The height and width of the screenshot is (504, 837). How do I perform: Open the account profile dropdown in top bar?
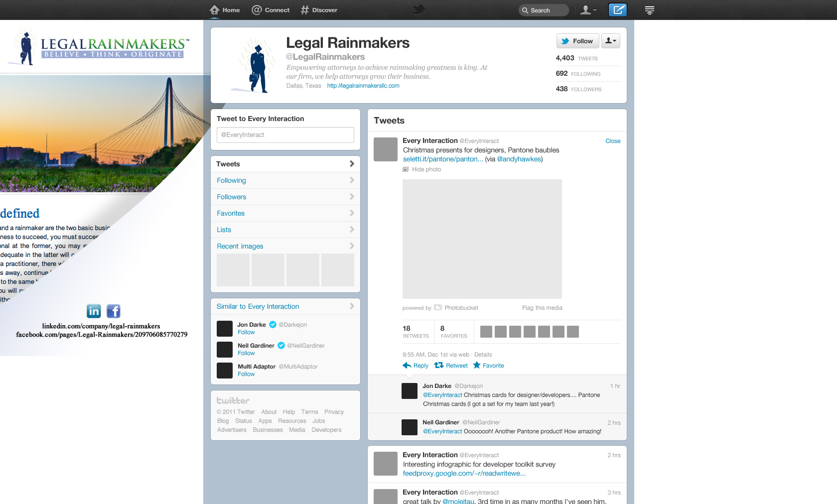(x=588, y=10)
